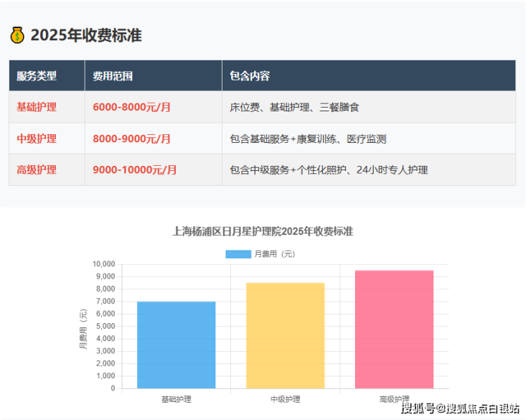Click the 24小时专人护理 description cell
This screenshot has height=420, width=531.
329,170
